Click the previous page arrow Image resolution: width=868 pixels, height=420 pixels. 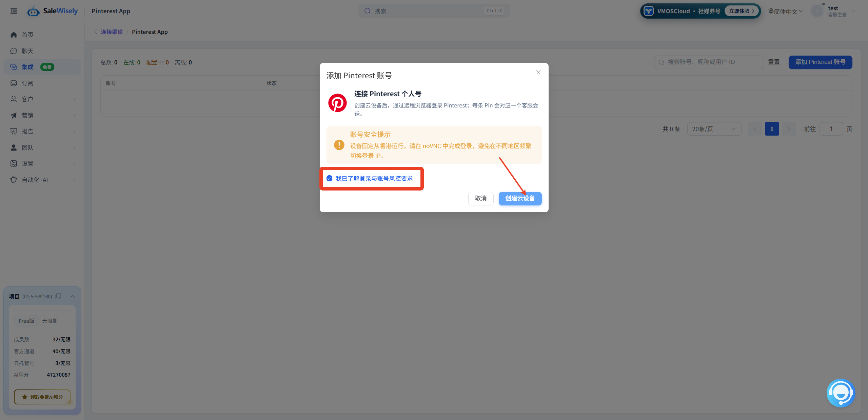755,129
